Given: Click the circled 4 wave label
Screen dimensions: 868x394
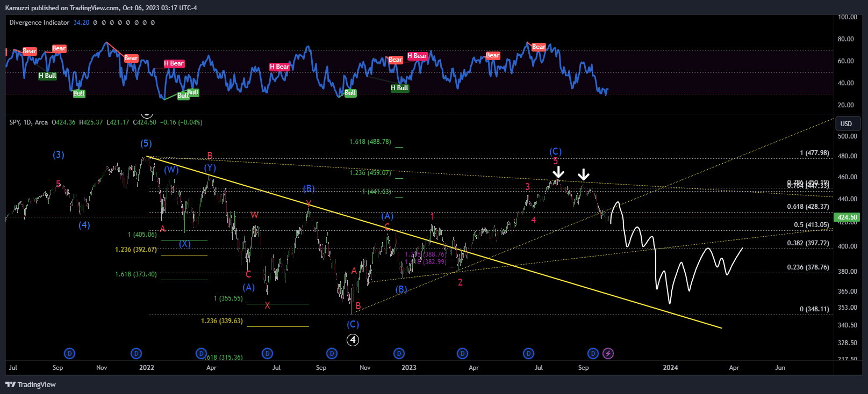Looking at the screenshot, I should [x=353, y=340].
